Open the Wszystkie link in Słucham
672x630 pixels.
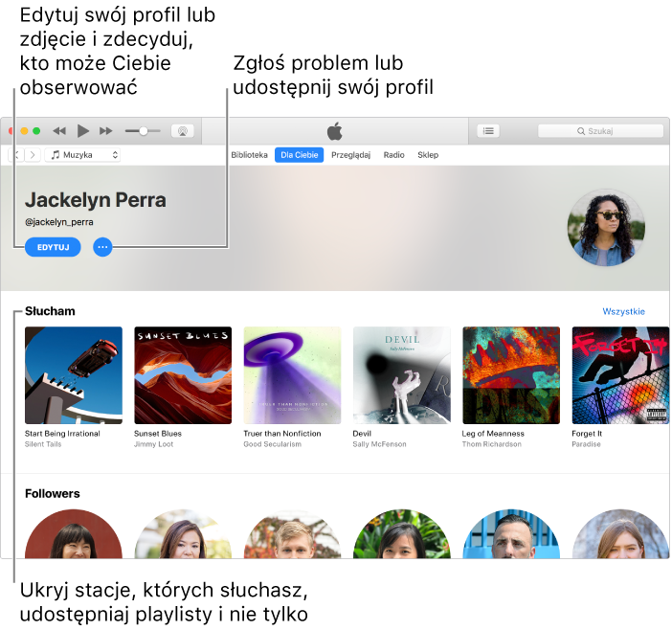[623, 311]
